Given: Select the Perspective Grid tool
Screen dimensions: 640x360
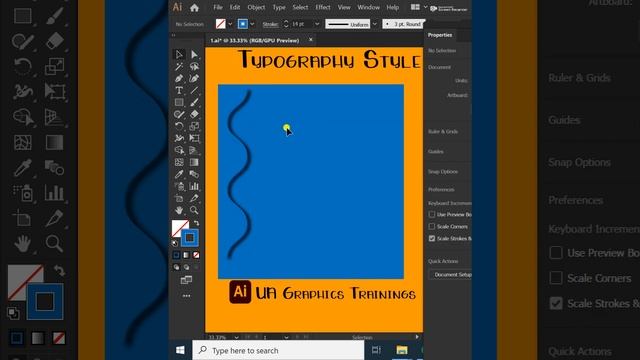Looking at the screenshot, I should click(x=194, y=151).
